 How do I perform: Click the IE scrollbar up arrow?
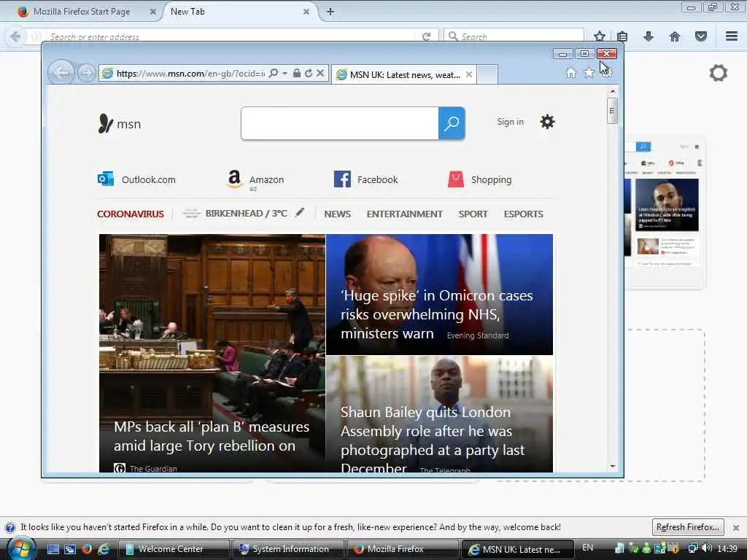(613, 90)
